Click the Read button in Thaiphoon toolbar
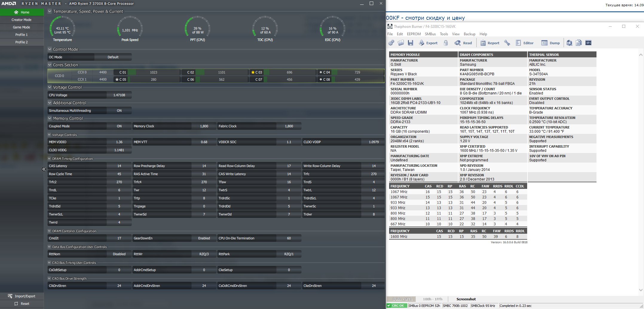Viewport: 644px width, 309px height. pos(463,43)
